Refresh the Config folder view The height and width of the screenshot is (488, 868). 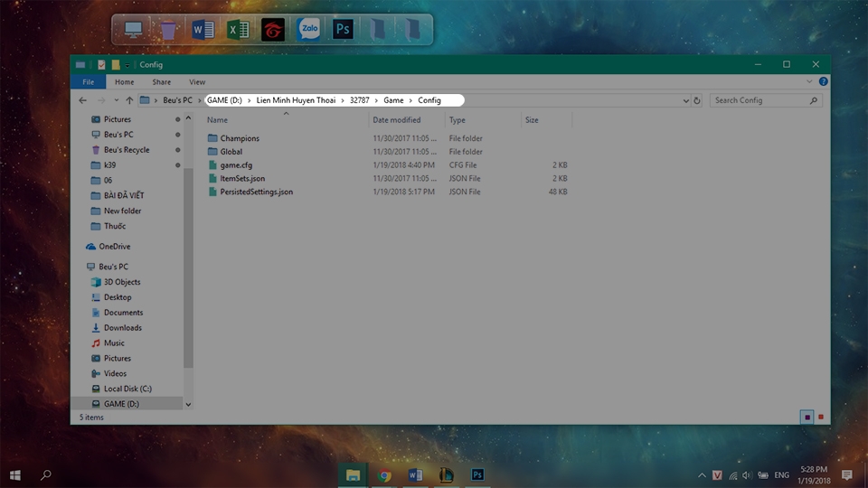697,100
